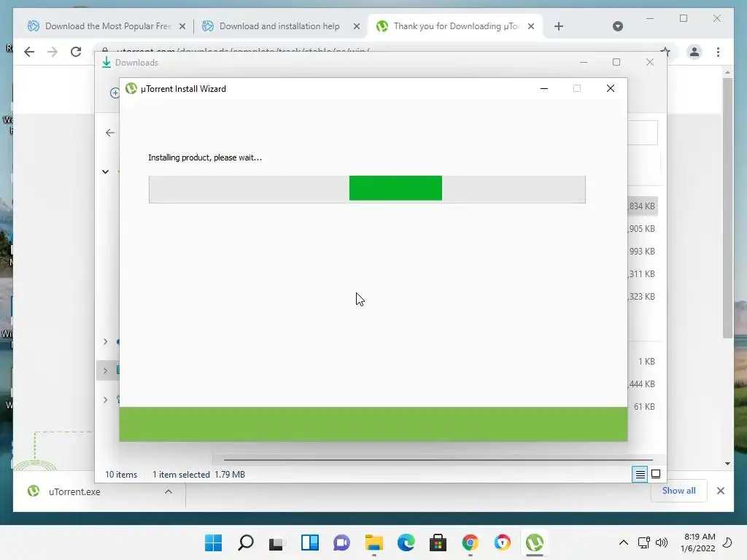Close the µTorrent Install Wizard
Viewport: 747px width, 560px height.
coord(611,88)
